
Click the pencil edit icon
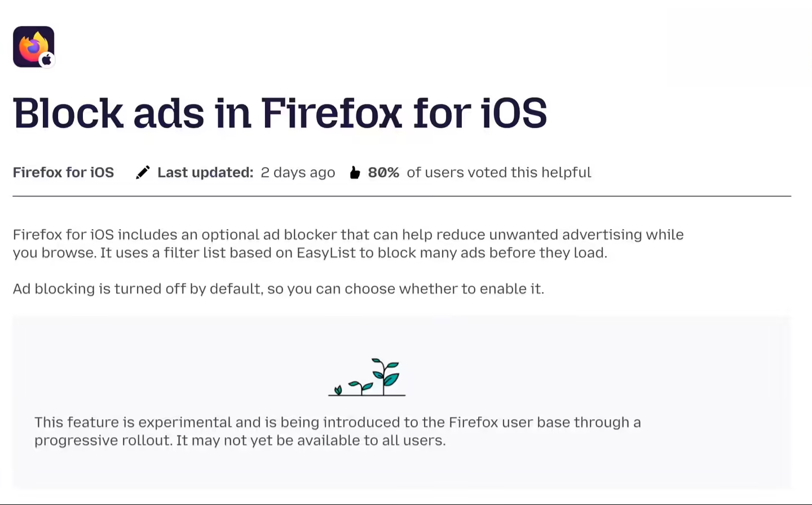coord(143,173)
